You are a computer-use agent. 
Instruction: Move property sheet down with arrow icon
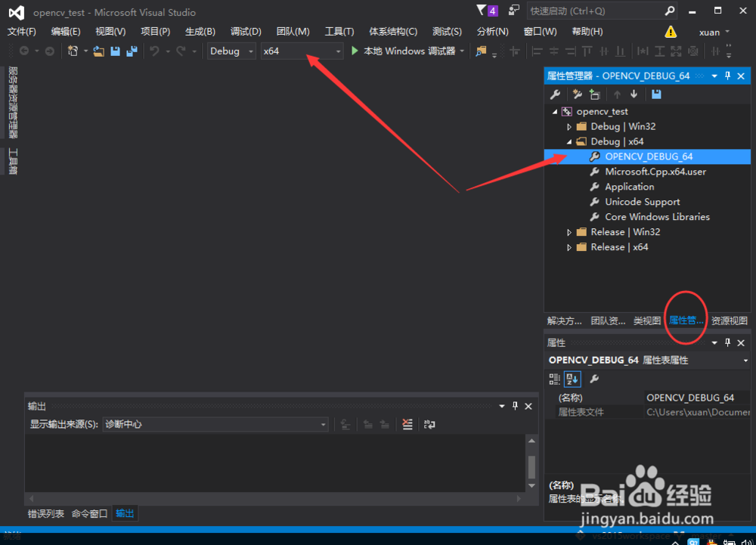[634, 94]
